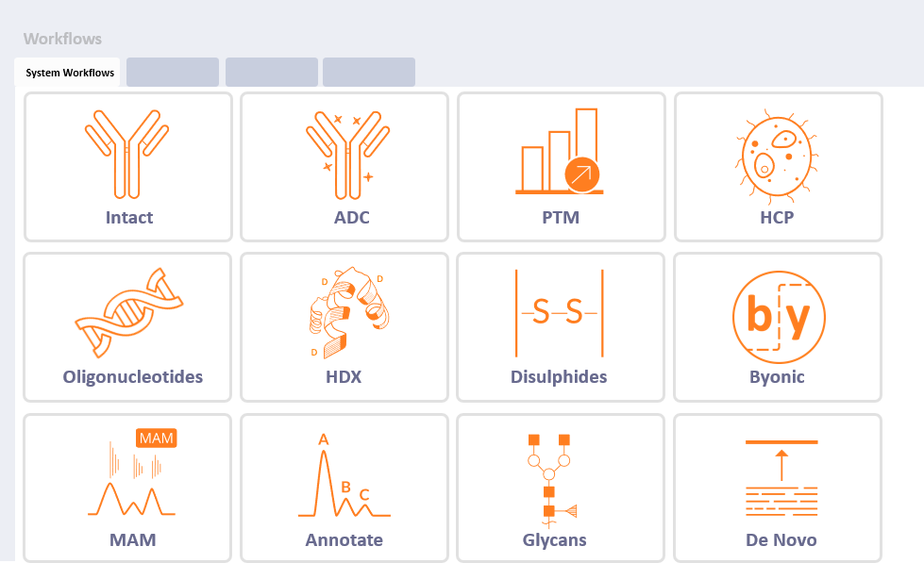This screenshot has height=563, width=924.
Task: Click the Disulphides S-S bond icon
Action: (x=559, y=312)
